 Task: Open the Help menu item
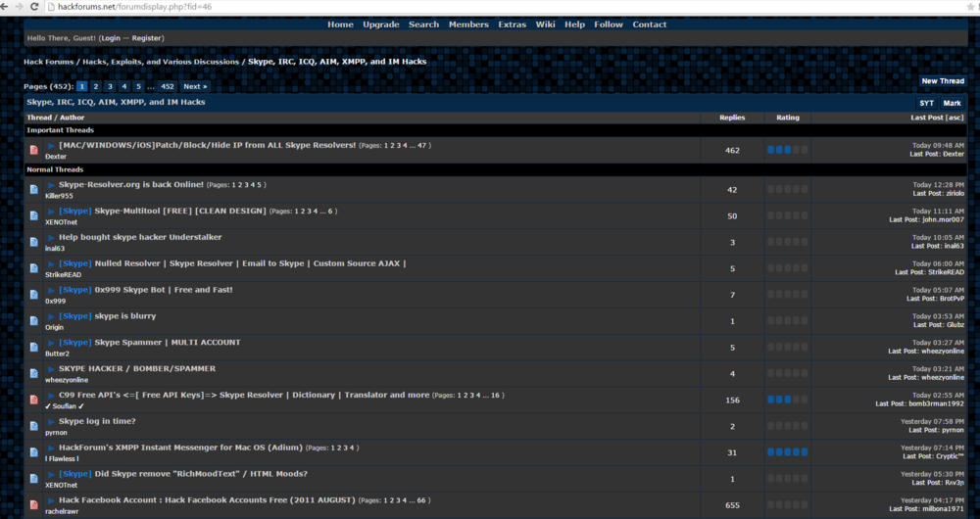575,24
